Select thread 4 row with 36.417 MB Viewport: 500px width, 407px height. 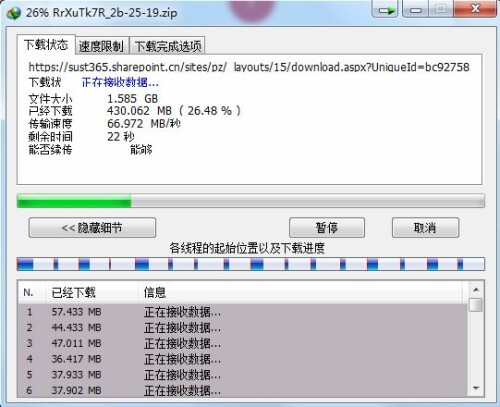243,359
